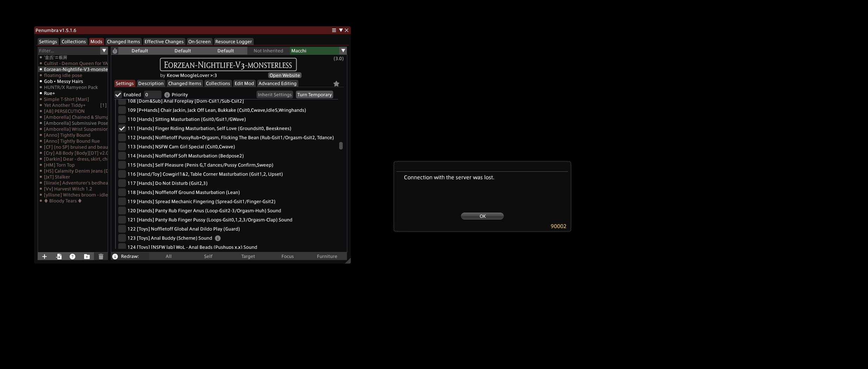This screenshot has height=369, width=868.
Task: Delete the selected mod with the trash icon
Action: coord(101,257)
